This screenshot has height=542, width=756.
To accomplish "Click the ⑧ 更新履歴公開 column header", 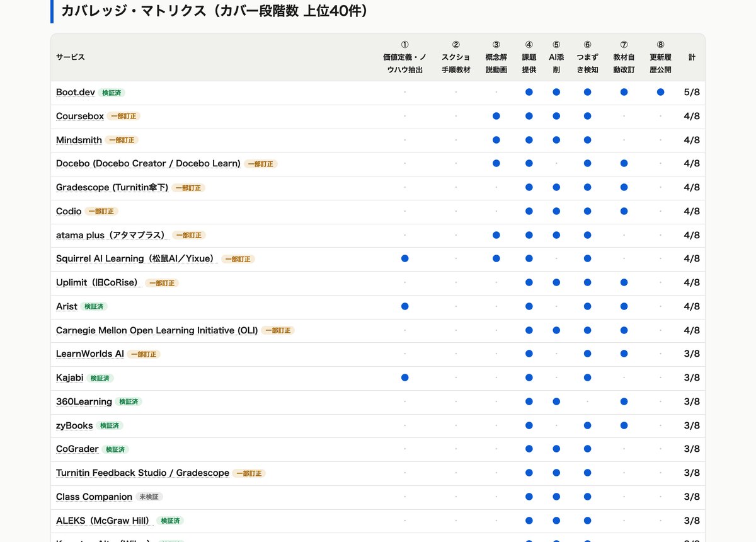I will [x=660, y=57].
